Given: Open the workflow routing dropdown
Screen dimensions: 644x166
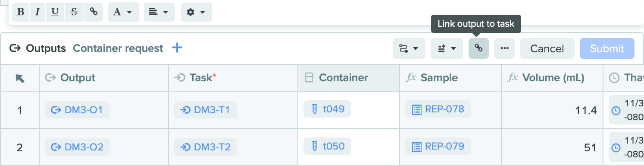Looking at the screenshot, I should [409, 48].
